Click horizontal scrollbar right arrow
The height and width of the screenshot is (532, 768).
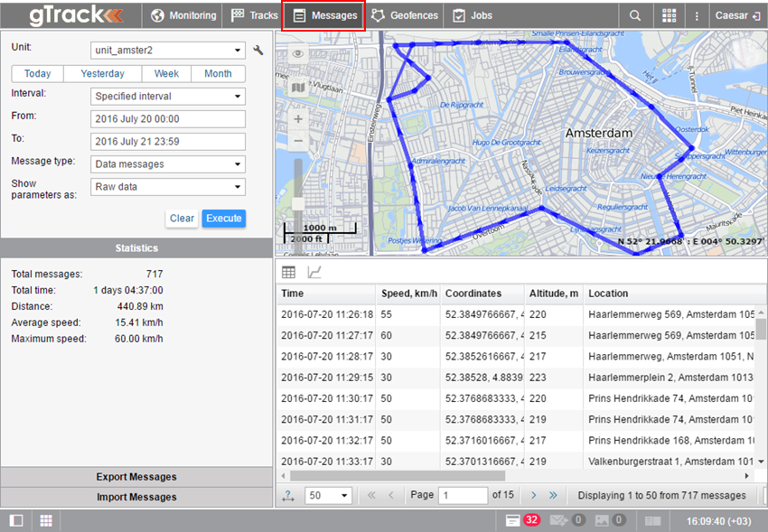(x=746, y=476)
